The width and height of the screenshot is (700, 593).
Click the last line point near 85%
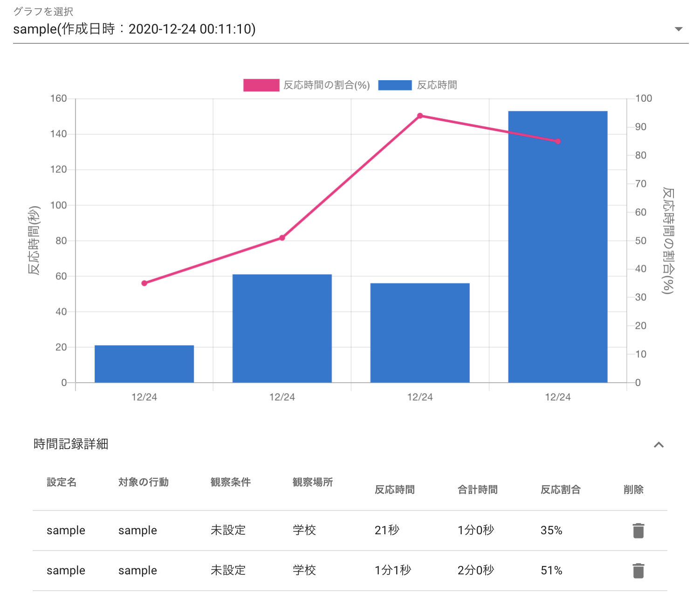point(558,141)
